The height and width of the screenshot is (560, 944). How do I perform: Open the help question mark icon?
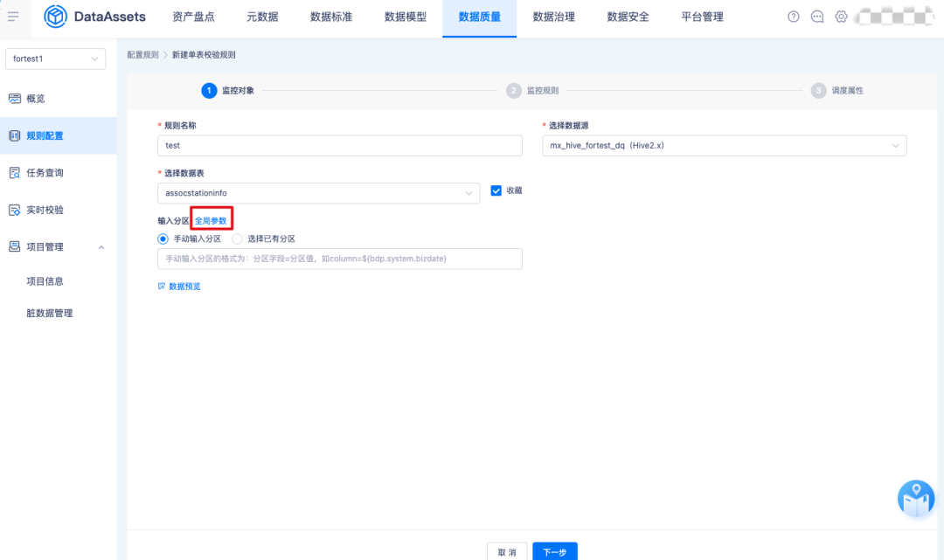click(x=794, y=17)
